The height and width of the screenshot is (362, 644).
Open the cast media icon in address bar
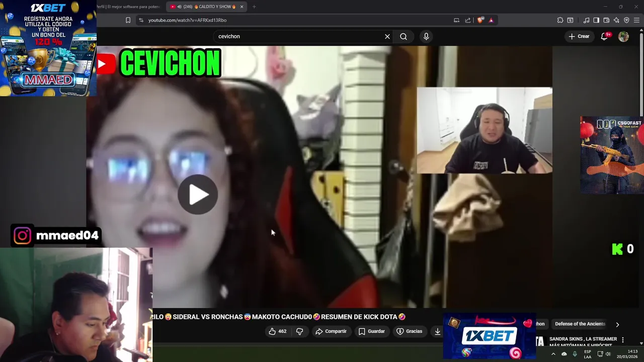point(456,20)
